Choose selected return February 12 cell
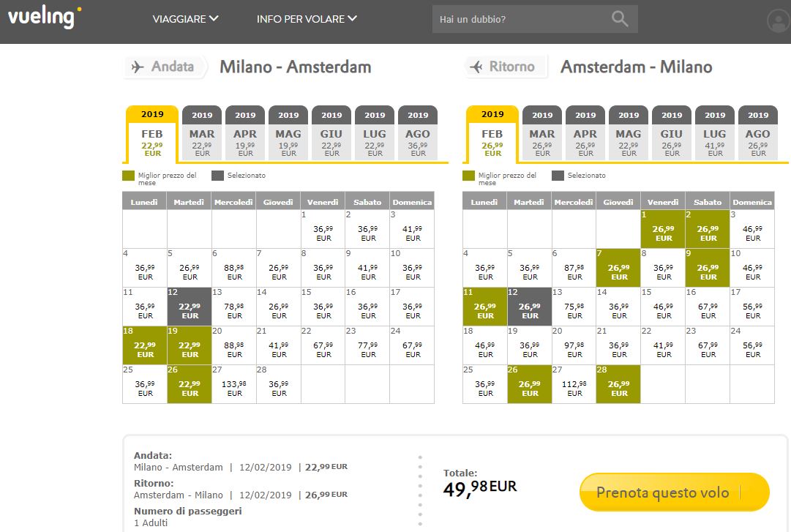Image resolution: width=791 pixels, height=532 pixels. pyautogui.click(x=529, y=307)
